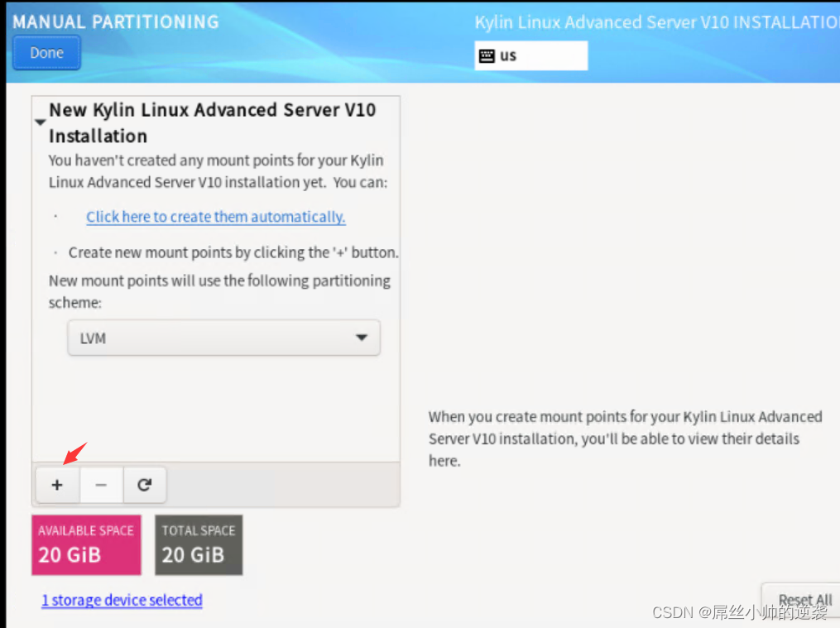Click the New Kylin Linux Advanced Server V10 Installation title
840x628 pixels.
click(x=212, y=122)
